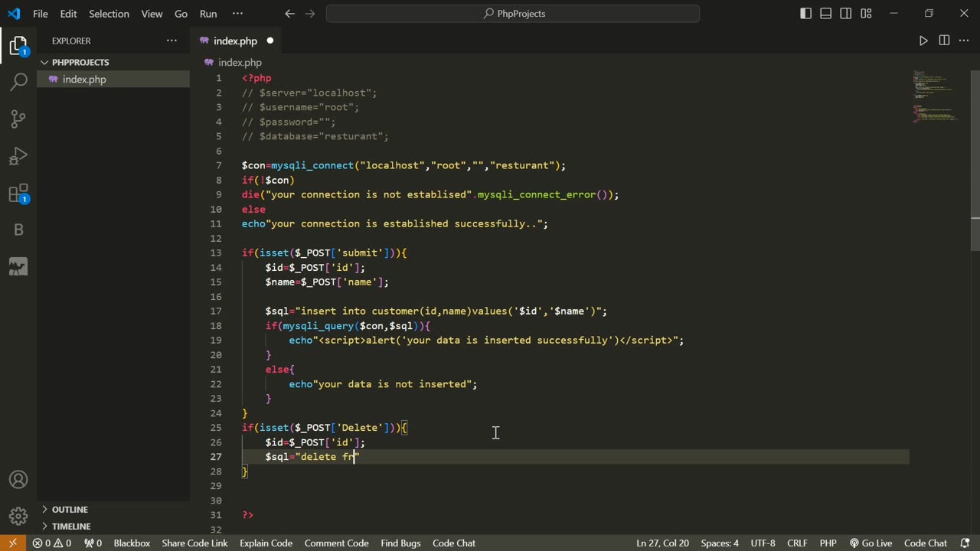
Task: Click the line number 27 gutter
Action: 217,457
